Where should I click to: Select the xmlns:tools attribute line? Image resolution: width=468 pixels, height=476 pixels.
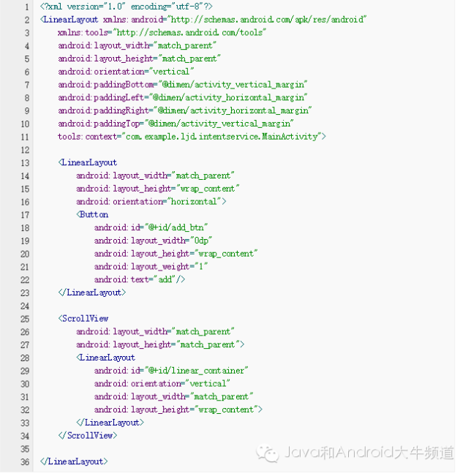click(x=162, y=32)
